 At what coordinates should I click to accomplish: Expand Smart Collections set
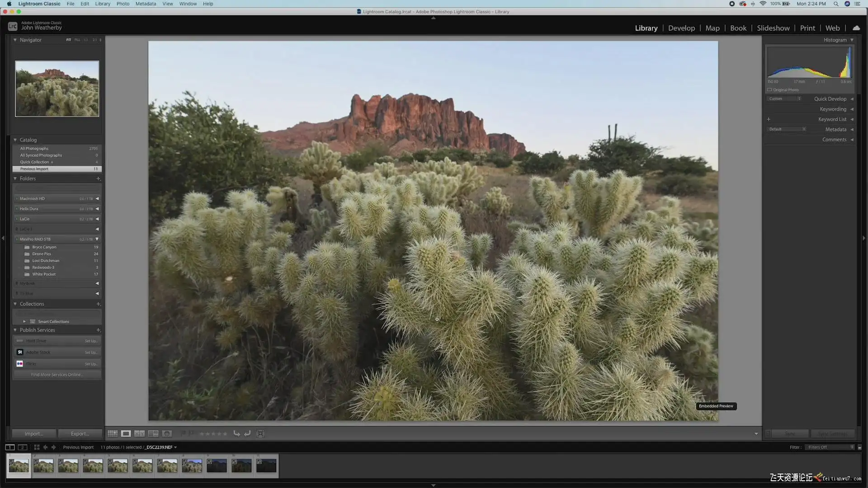click(24, 322)
